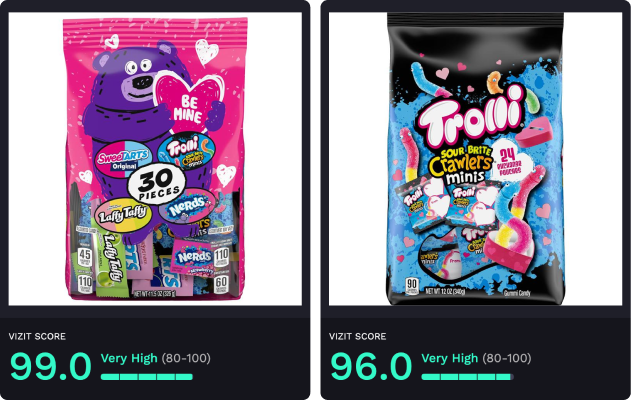631x400 pixels.
Task: Click the 96.0 Vizit score value
Action: pos(371,366)
